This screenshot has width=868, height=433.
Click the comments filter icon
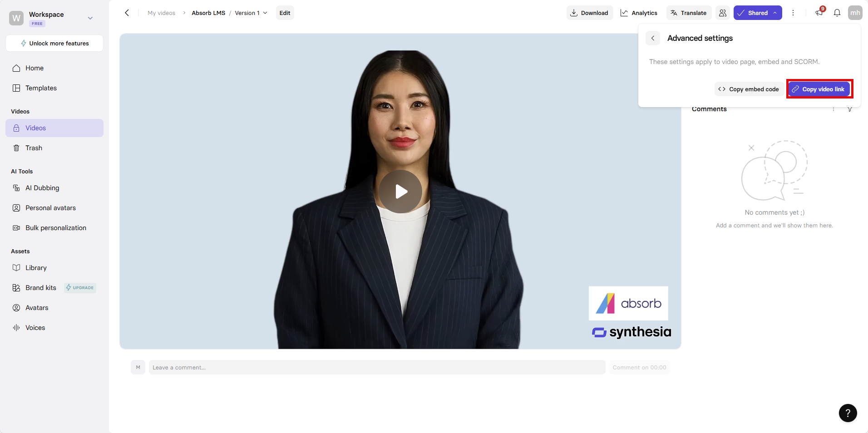pyautogui.click(x=850, y=109)
